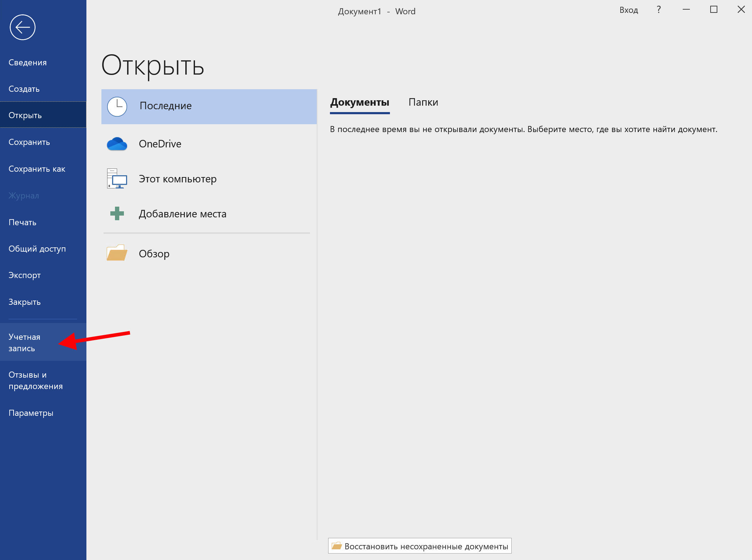This screenshot has width=752, height=560.
Task: Click the Вход sign-in link
Action: tap(628, 10)
